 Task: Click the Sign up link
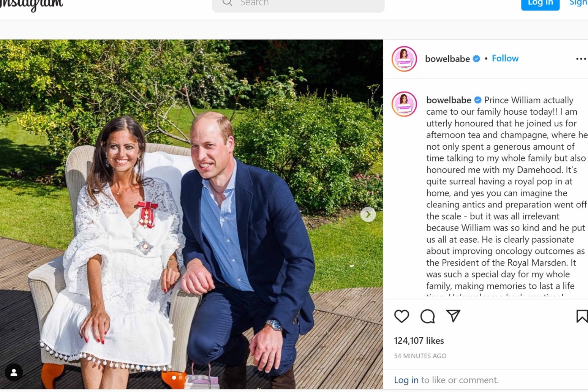point(578,3)
